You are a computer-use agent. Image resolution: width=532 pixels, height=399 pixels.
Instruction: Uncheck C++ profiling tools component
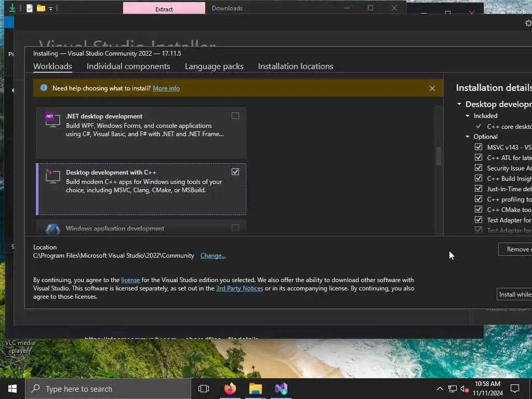478,199
